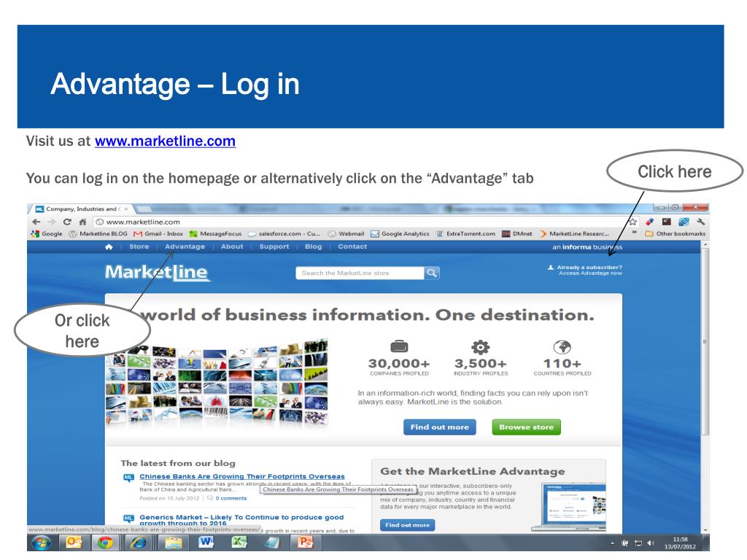Open salesforce.com bookmark

point(284,234)
